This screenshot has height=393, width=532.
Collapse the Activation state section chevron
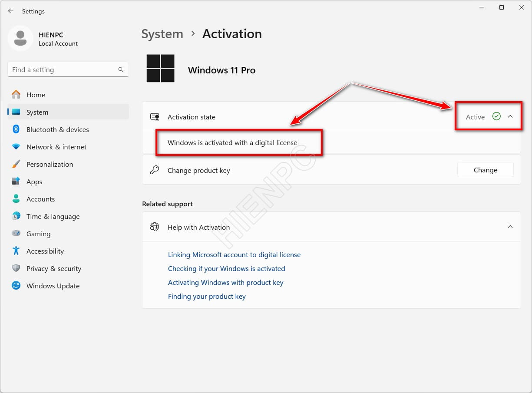(510, 116)
